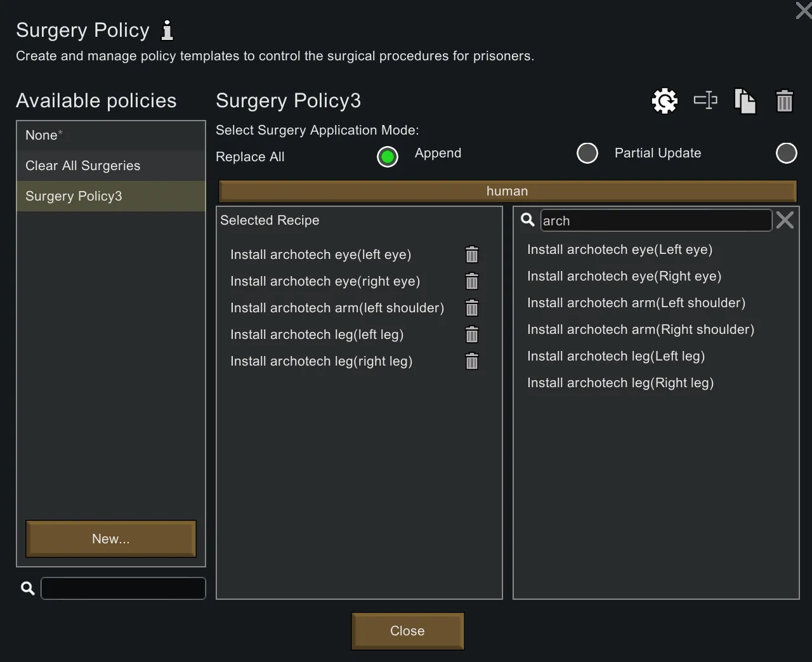Image resolution: width=812 pixels, height=662 pixels.
Task: Remove archotech arm (left shoulder) from selected recipes
Action: point(472,308)
